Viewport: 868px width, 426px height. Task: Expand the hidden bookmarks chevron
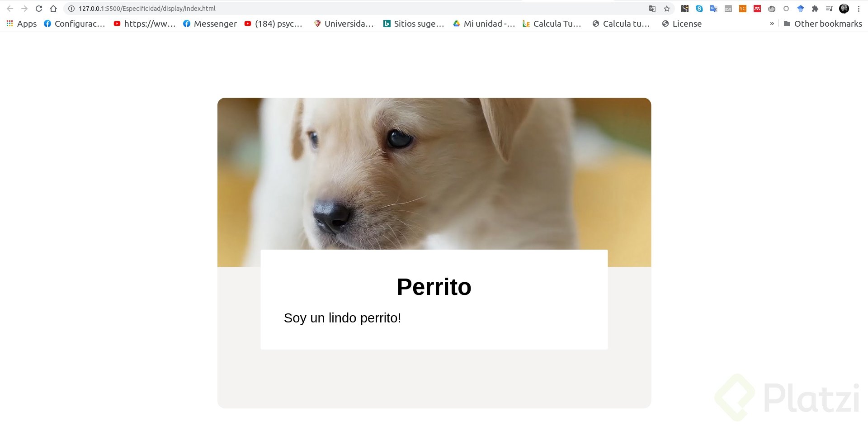[772, 24]
